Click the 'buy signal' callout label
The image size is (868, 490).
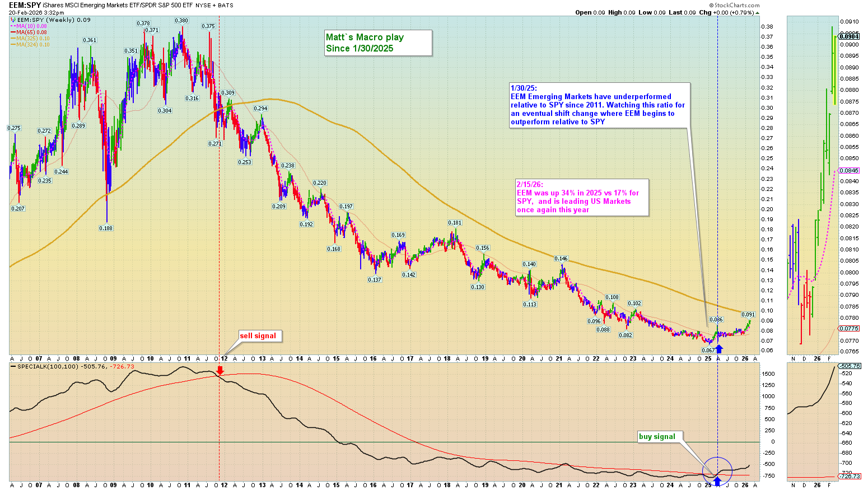657,437
